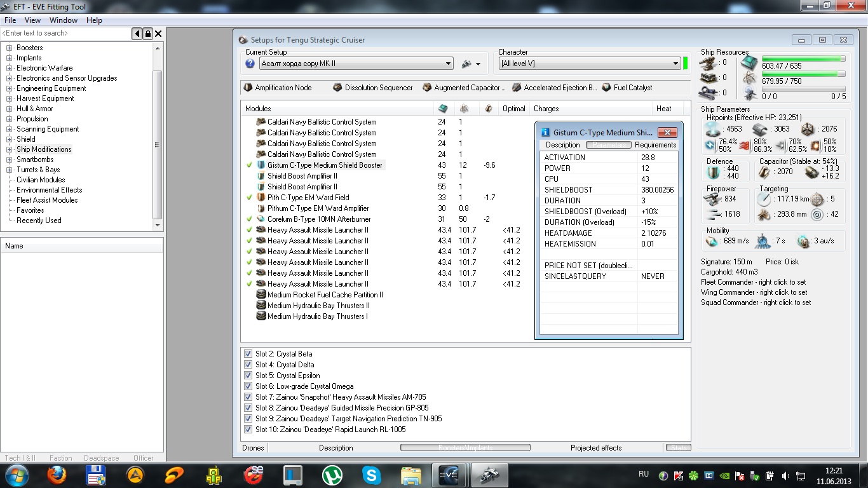The width and height of the screenshot is (868, 488).
Task: Click the Pith C-Type EM Ward Field icon
Action: (261, 198)
